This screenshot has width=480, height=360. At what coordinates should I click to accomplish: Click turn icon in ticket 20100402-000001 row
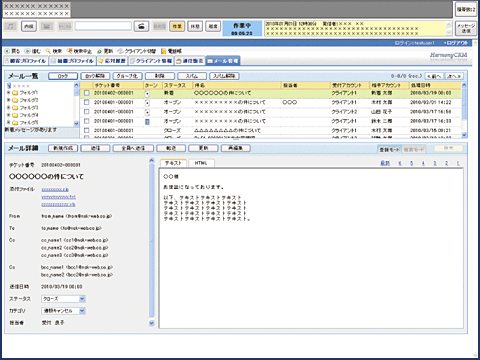[x=147, y=94]
